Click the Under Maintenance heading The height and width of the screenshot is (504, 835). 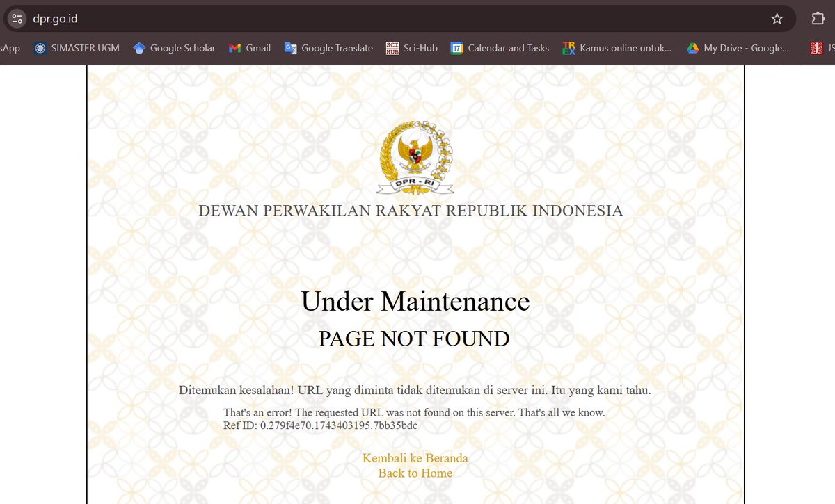pos(415,302)
